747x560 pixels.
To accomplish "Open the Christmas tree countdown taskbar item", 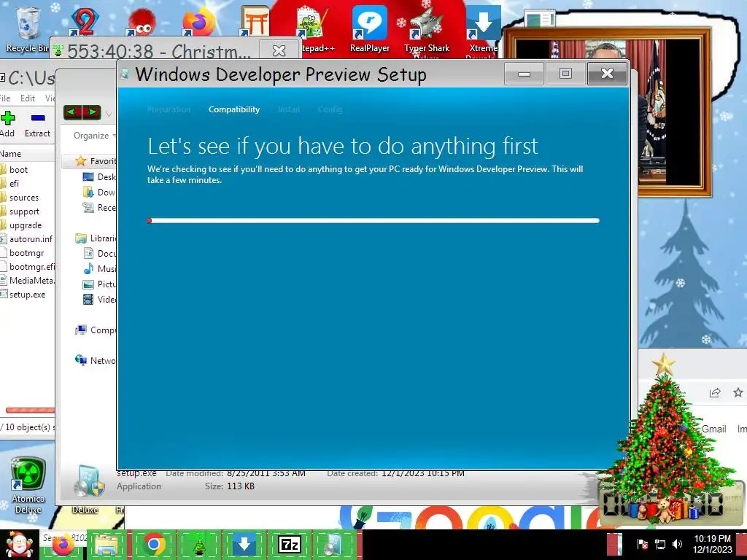I will pyautogui.click(x=199, y=545).
